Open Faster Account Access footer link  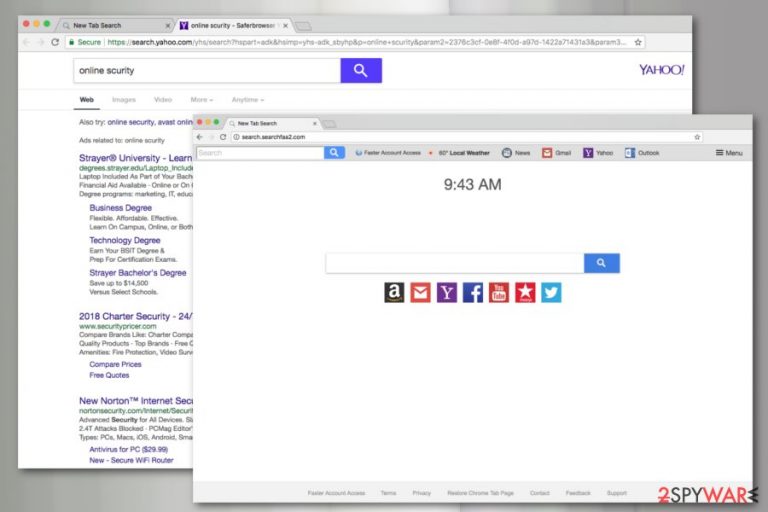(x=336, y=493)
